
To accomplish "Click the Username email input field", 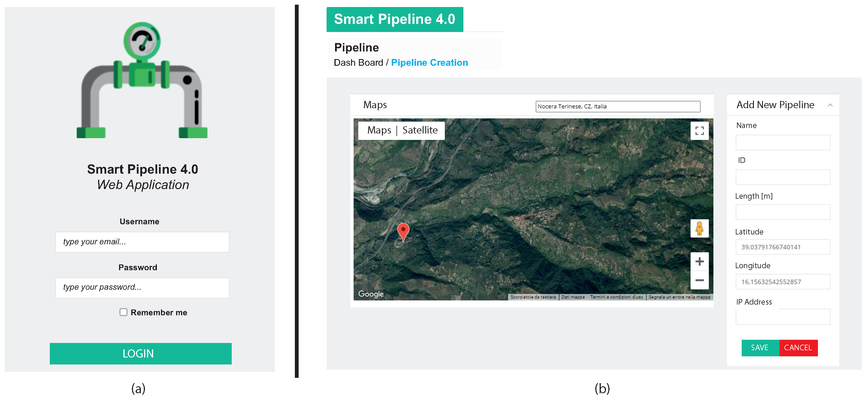I will (142, 242).
